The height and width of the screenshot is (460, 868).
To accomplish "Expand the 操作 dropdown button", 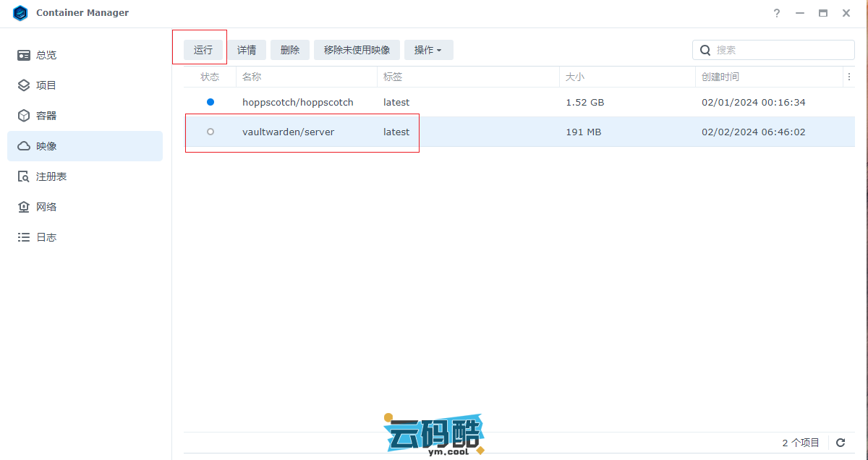I will click(428, 50).
